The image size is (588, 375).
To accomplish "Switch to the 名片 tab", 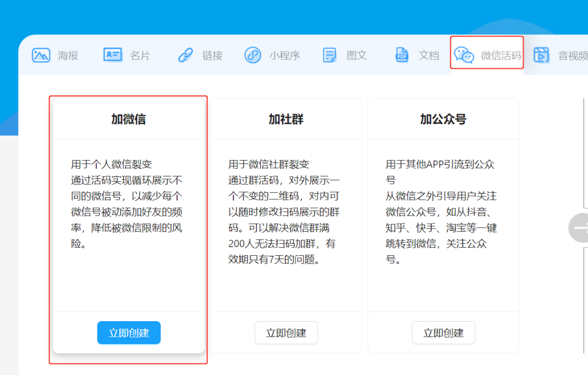I will (140, 56).
